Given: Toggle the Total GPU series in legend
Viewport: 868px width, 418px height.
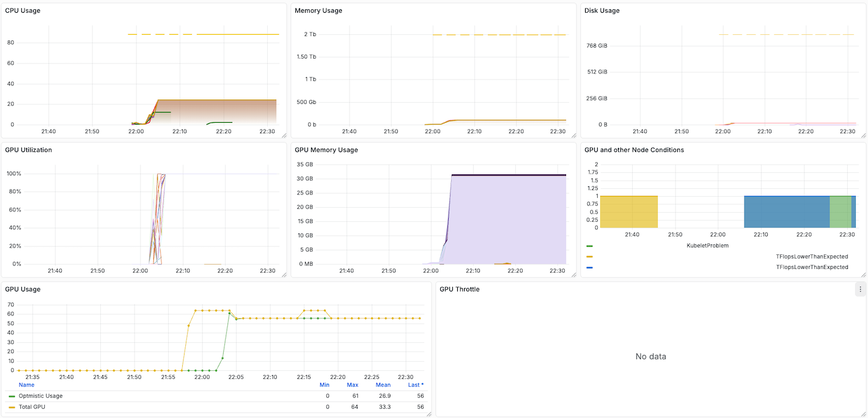Looking at the screenshot, I should pyautogui.click(x=32, y=407).
